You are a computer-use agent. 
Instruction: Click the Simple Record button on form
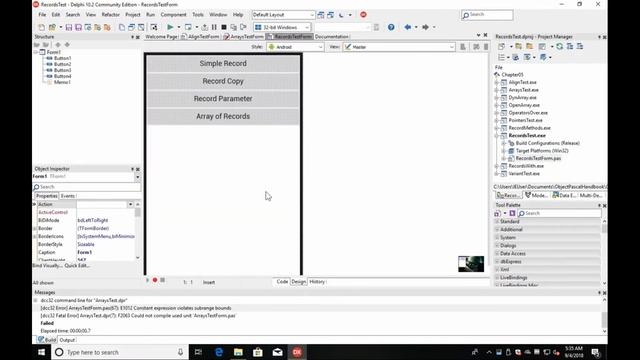click(x=223, y=64)
